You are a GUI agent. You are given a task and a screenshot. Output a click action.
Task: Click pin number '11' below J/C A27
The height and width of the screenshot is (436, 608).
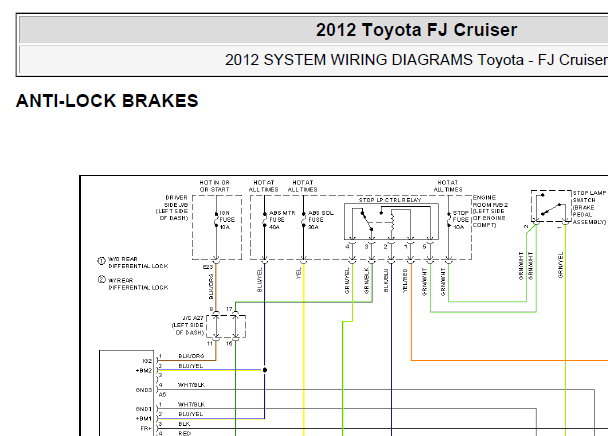tap(210, 344)
